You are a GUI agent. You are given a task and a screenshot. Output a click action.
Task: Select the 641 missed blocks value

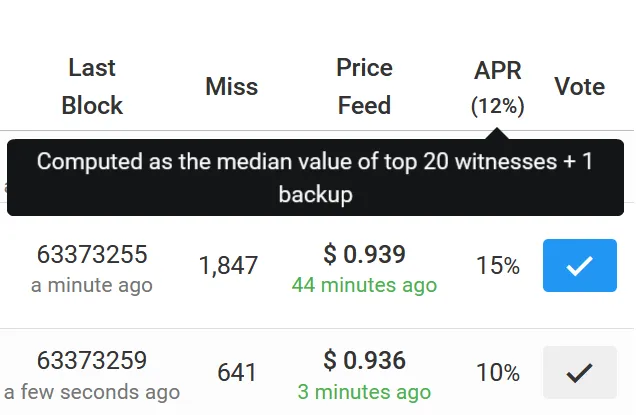tap(237, 372)
